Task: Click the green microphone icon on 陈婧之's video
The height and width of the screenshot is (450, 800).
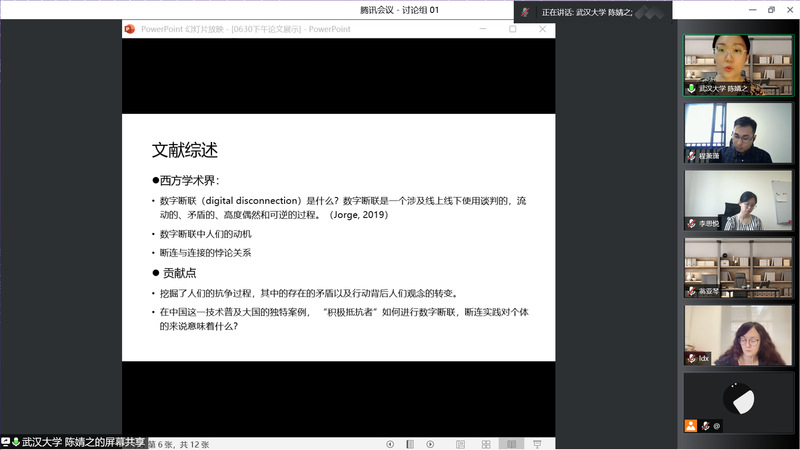Action: click(x=690, y=88)
